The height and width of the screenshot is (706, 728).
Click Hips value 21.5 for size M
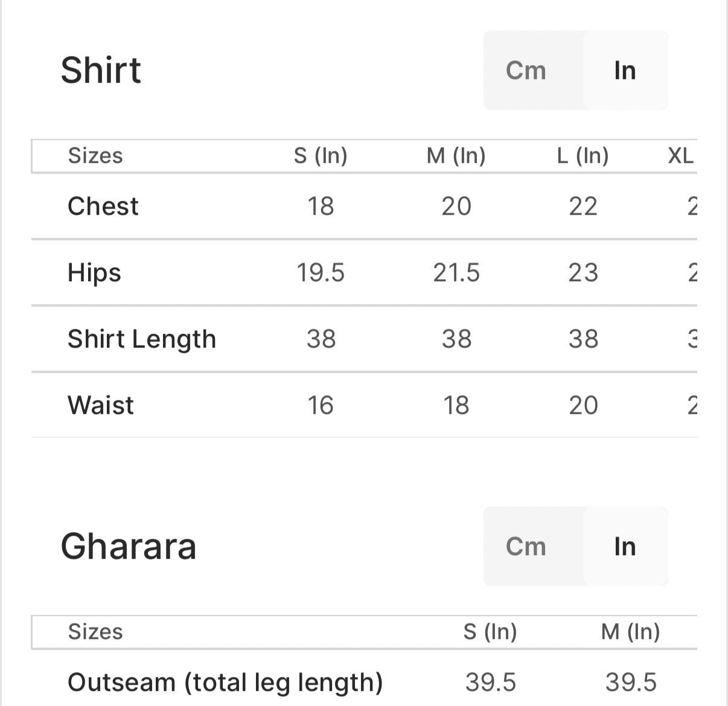456,273
